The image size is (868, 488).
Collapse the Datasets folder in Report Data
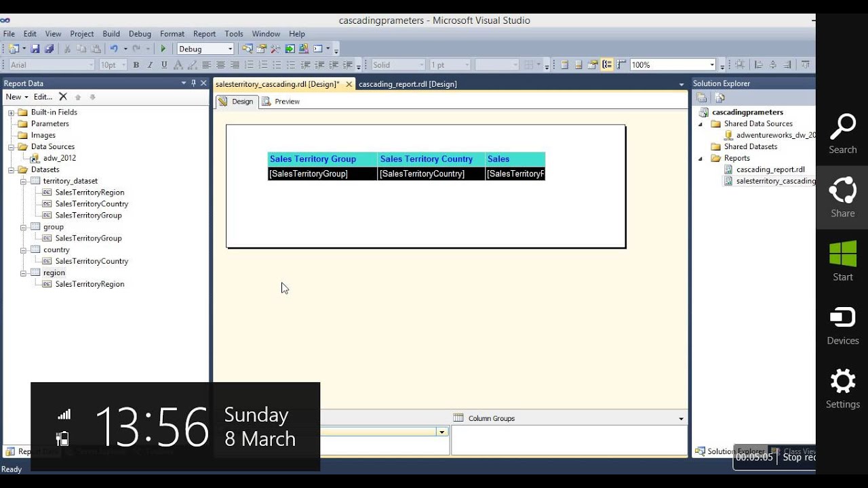tap(12, 169)
